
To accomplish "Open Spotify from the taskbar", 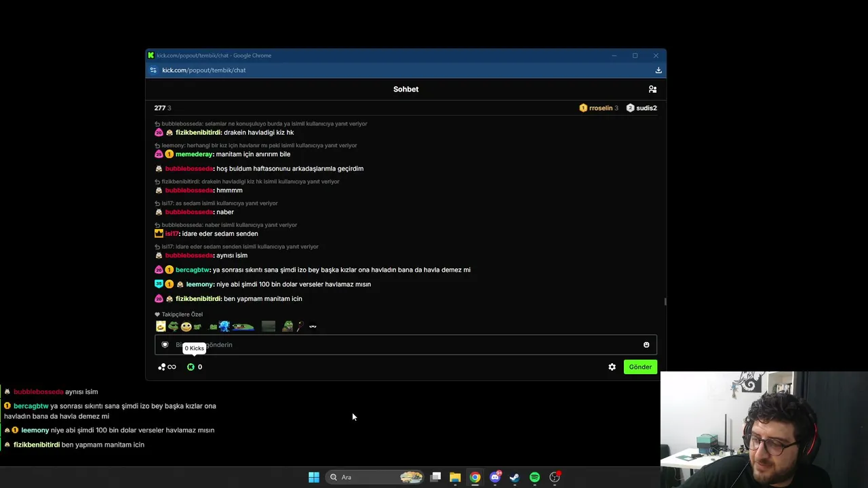I will point(534,477).
